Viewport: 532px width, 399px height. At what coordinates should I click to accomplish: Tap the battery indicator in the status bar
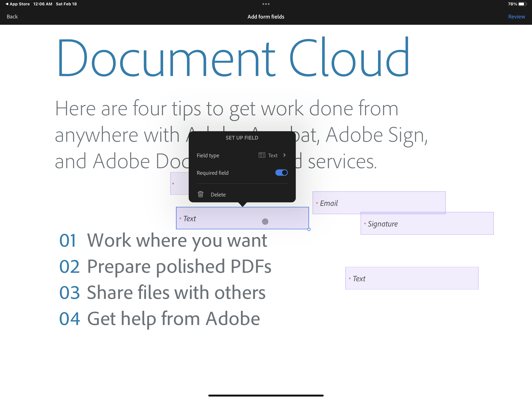point(522,4)
